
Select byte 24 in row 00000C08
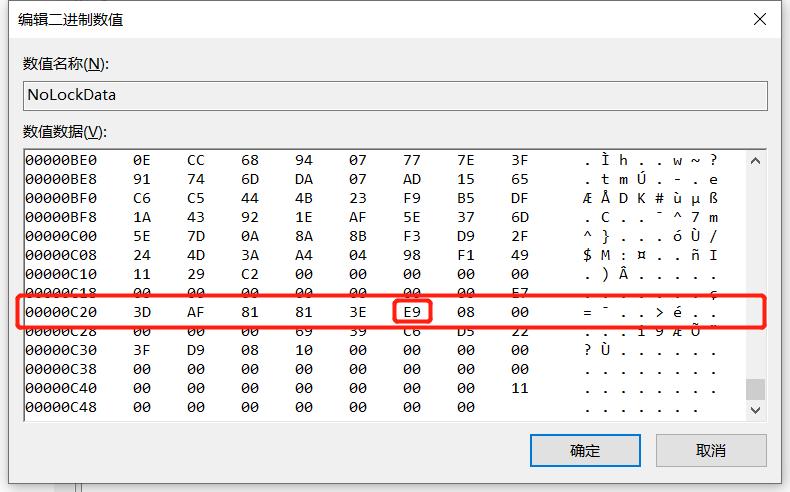point(142,255)
